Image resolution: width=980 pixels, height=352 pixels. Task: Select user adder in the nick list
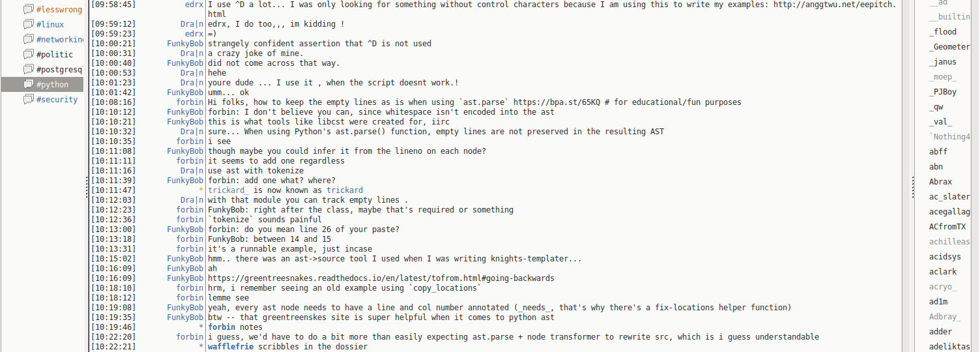pyautogui.click(x=940, y=332)
